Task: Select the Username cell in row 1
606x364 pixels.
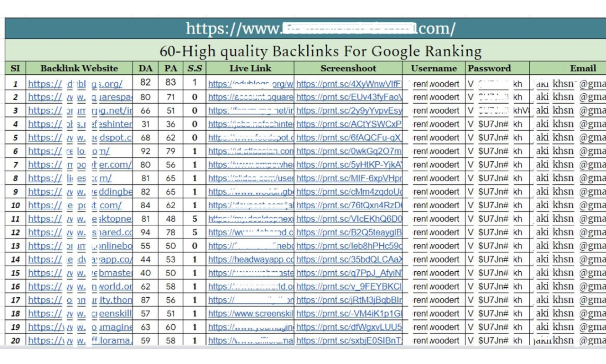Action: click(x=434, y=83)
